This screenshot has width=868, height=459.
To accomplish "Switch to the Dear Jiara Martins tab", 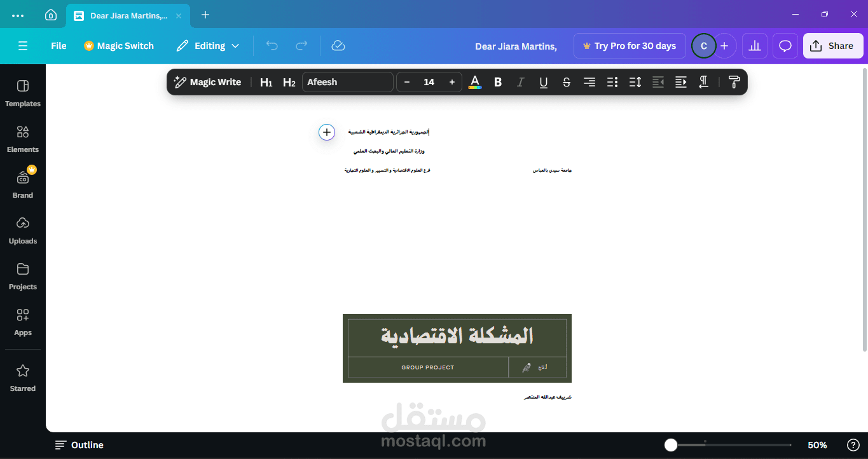I will pyautogui.click(x=126, y=15).
